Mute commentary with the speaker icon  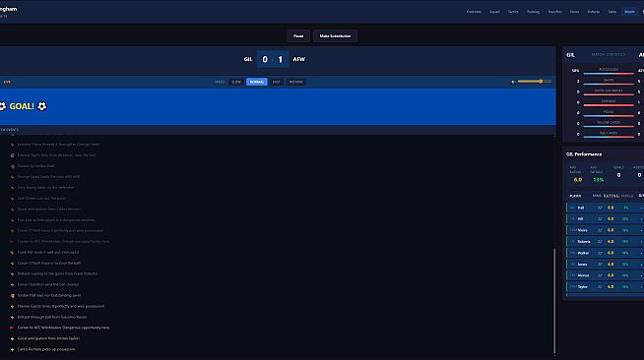(x=513, y=82)
